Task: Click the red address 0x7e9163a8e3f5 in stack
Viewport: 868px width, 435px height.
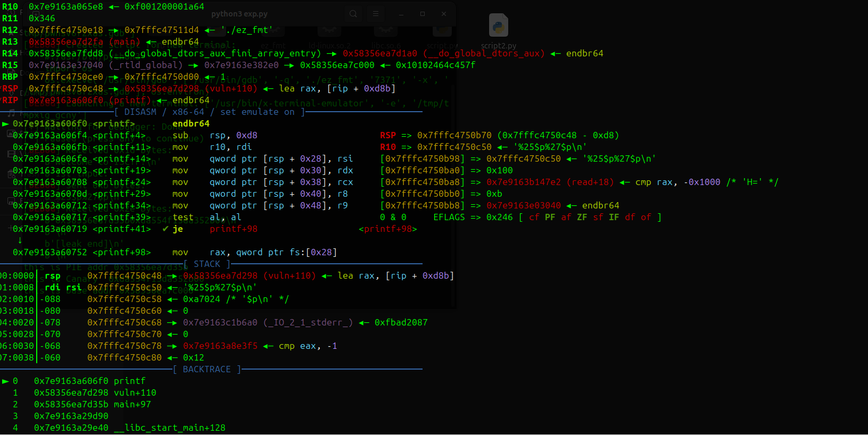Action: (220, 346)
